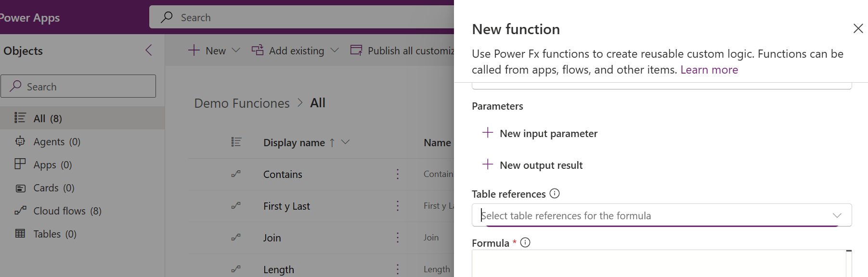Open the New menu in command bar

tap(214, 50)
